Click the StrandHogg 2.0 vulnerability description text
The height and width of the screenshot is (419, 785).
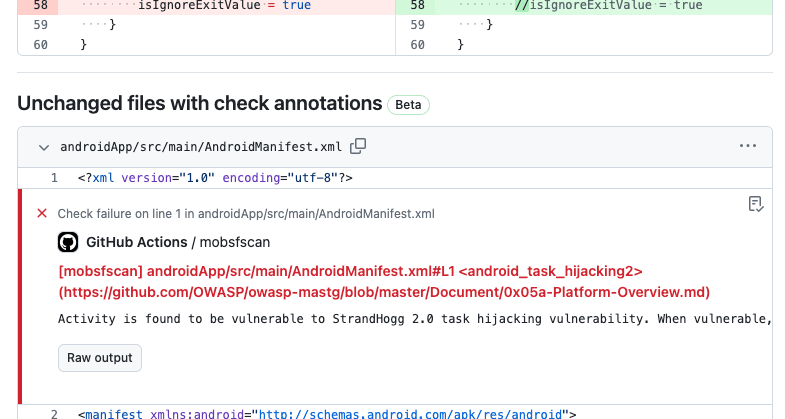[x=415, y=319]
